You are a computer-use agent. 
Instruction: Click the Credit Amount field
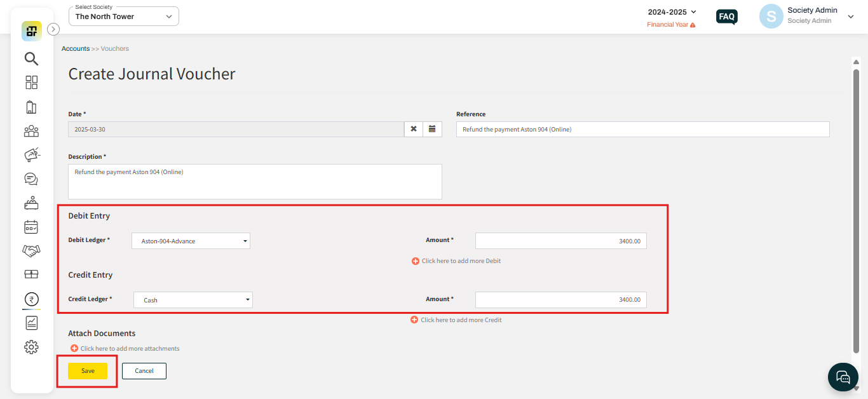pos(561,300)
